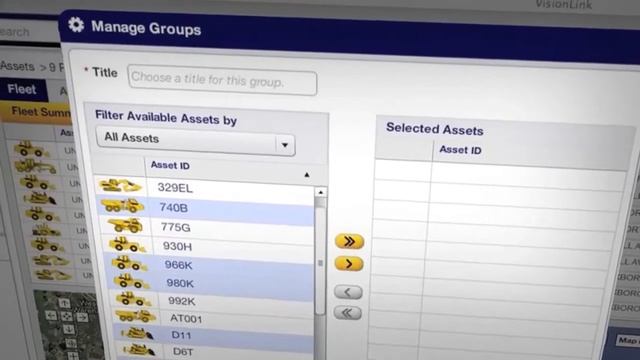Sort the available list by Asset ID header
Screen dimensions: 640x360
click(x=170, y=165)
